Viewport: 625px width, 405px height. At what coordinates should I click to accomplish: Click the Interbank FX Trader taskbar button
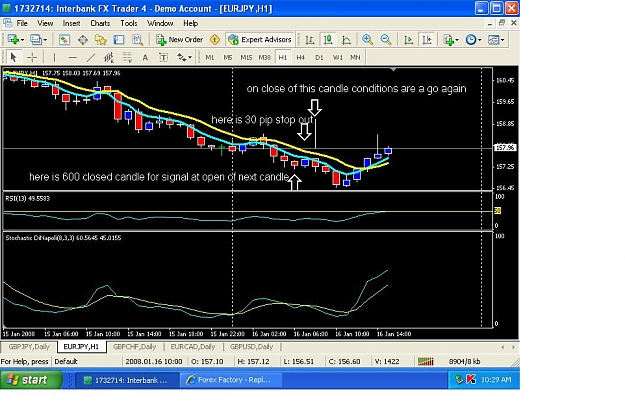pos(128,380)
